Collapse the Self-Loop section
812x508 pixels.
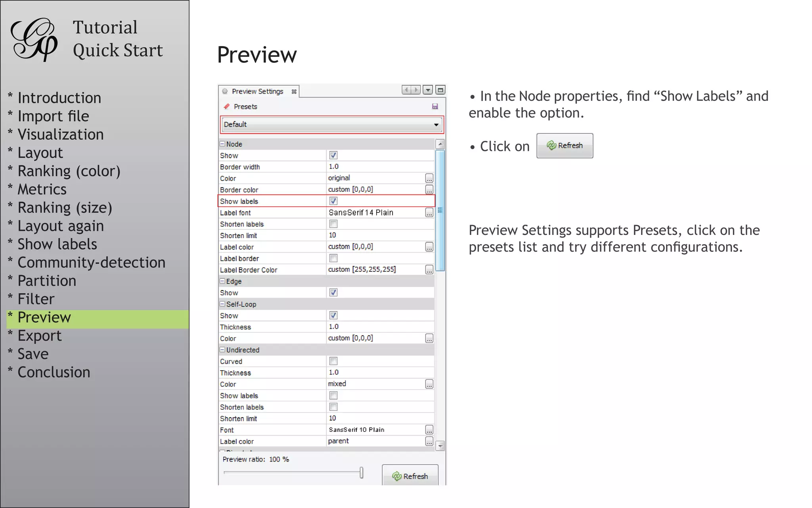tap(222, 304)
